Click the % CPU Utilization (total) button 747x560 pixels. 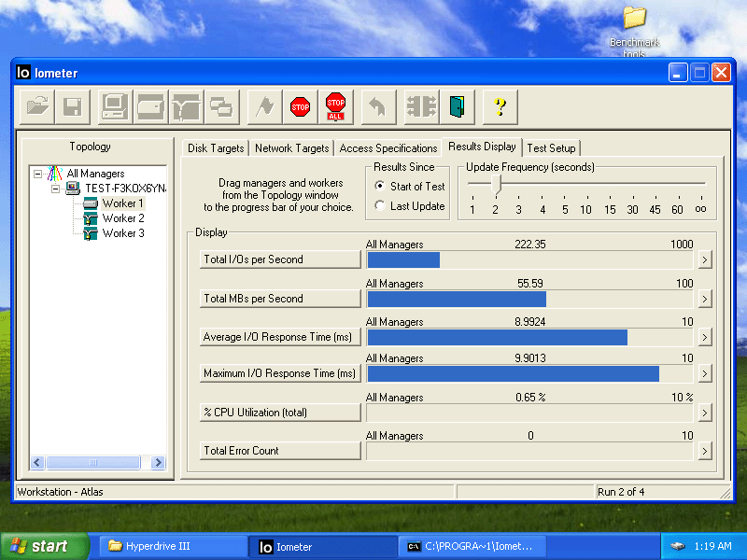(x=280, y=413)
